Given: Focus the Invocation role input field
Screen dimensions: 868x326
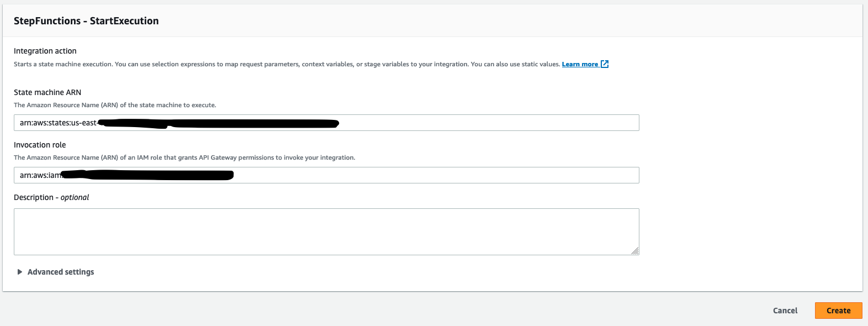Looking at the screenshot, I should [x=436, y=175].
